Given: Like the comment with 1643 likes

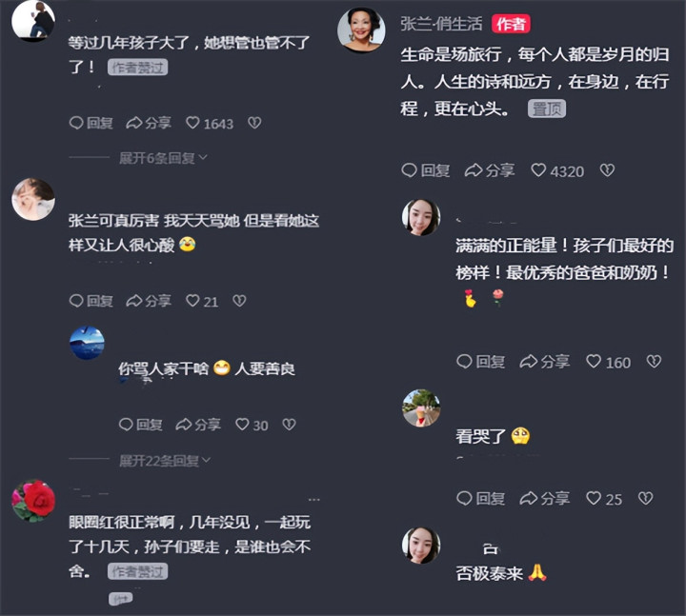Looking at the screenshot, I should coord(209,123).
